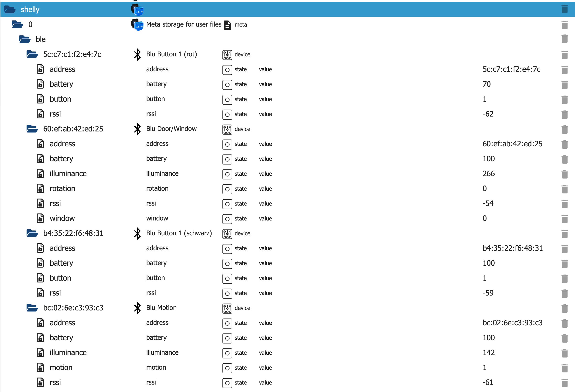Click state icon in window row
Image resolution: width=575 pixels, height=392 pixels.
(x=227, y=219)
